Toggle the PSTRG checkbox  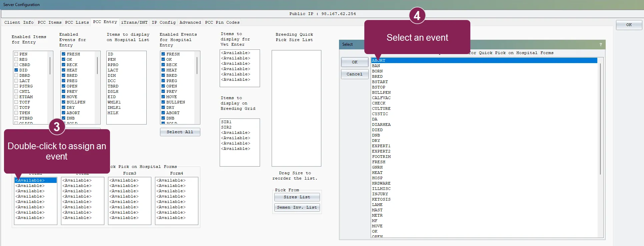(x=16, y=86)
